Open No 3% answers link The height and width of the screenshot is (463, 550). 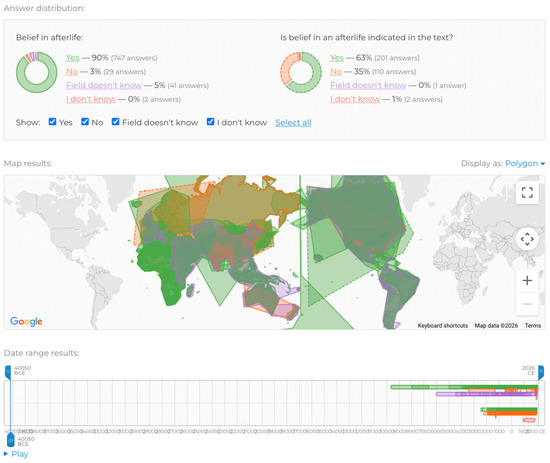(72, 72)
